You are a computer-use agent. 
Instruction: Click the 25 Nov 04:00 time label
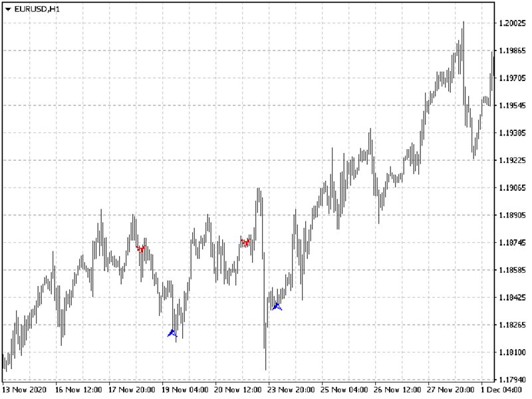click(x=344, y=390)
